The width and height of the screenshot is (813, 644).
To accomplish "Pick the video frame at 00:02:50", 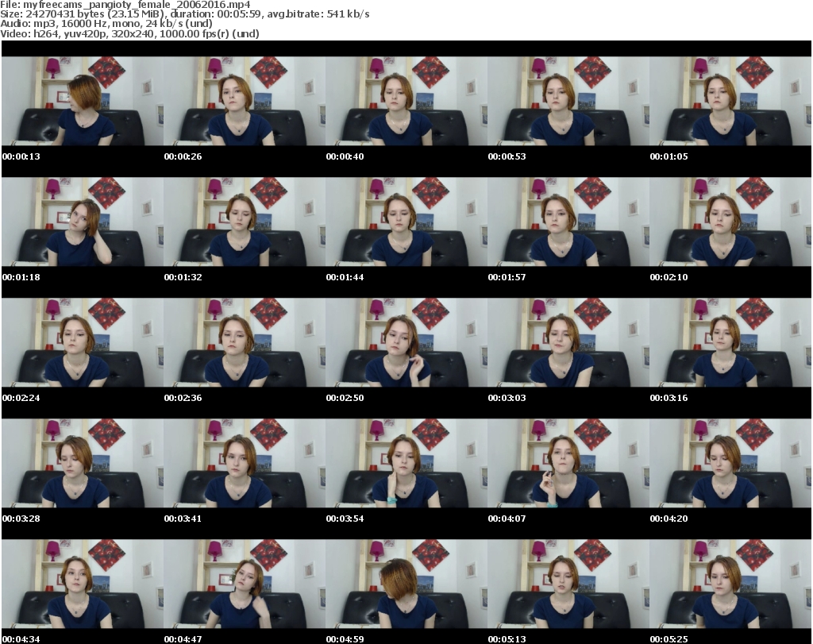I will pyautogui.click(x=406, y=343).
